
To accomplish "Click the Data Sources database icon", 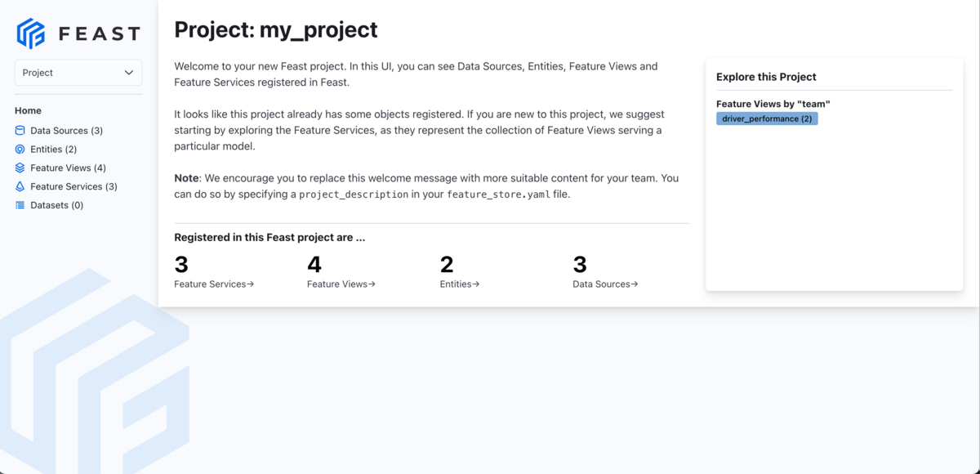I will click(20, 131).
